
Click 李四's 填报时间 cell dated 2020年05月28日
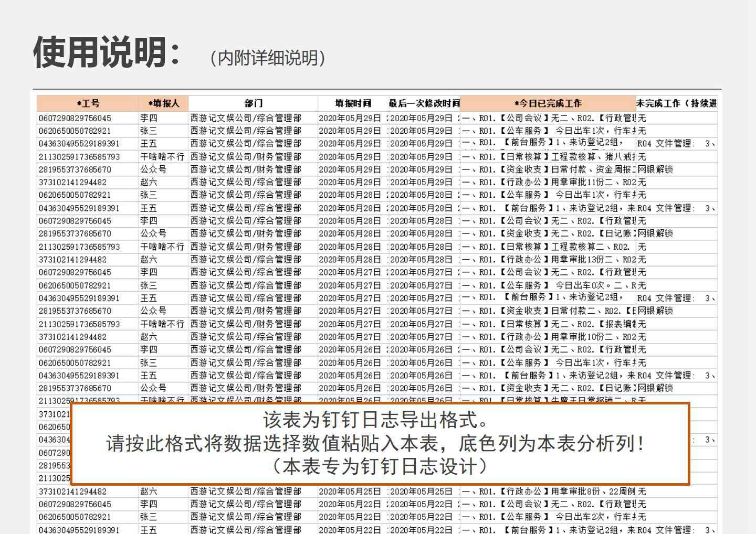click(353, 220)
